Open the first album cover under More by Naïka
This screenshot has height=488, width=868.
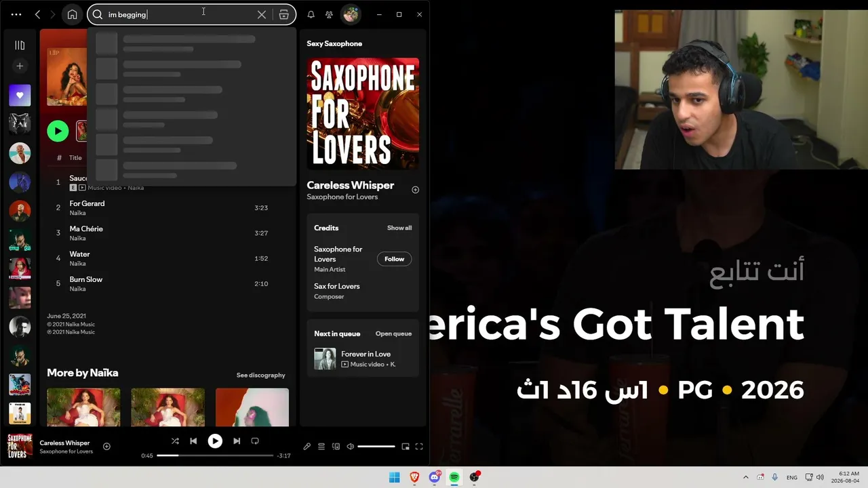pyautogui.click(x=83, y=407)
